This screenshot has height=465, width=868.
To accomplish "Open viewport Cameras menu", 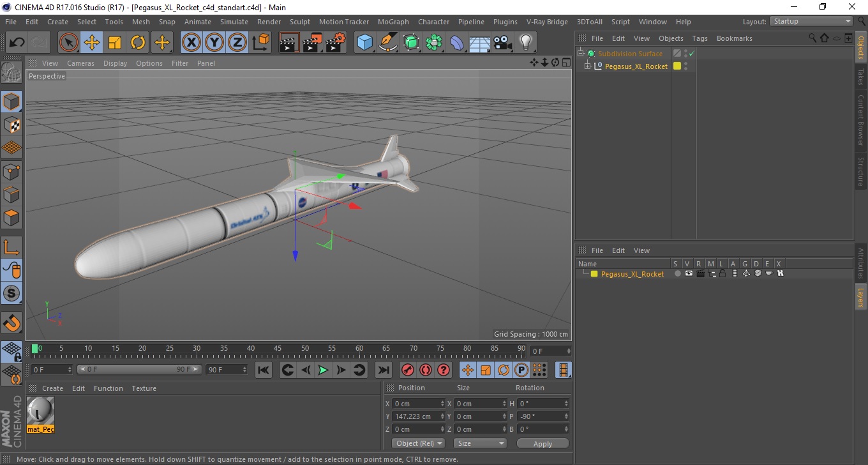I will pyautogui.click(x=80, y=63).
